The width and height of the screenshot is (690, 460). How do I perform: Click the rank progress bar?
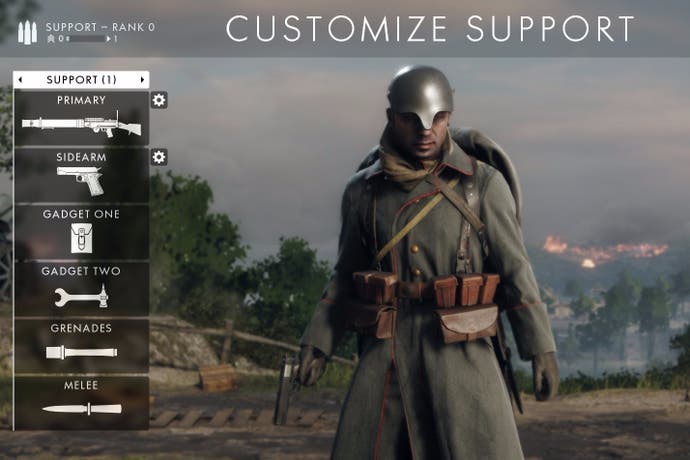point(88,39)
